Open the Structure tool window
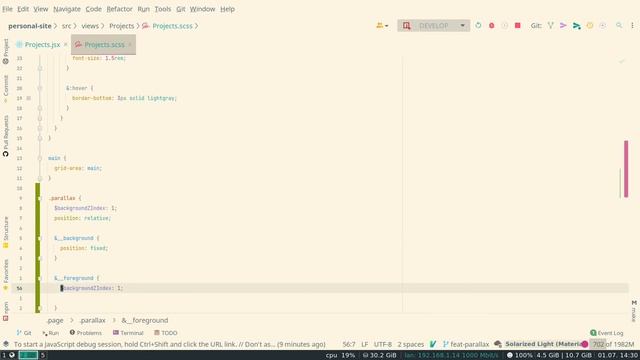The height and width of the screenshot is (360, 640). pos(6,232)
